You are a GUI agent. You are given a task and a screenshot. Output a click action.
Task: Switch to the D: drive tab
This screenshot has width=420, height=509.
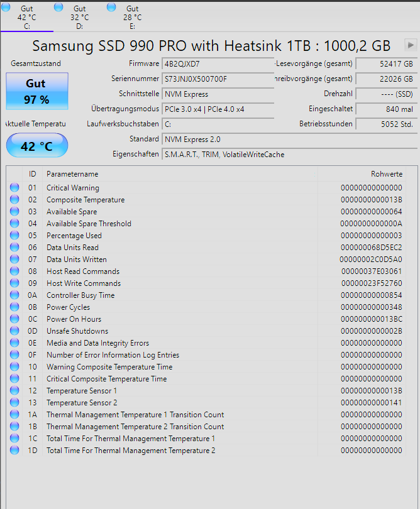point(80,17)
